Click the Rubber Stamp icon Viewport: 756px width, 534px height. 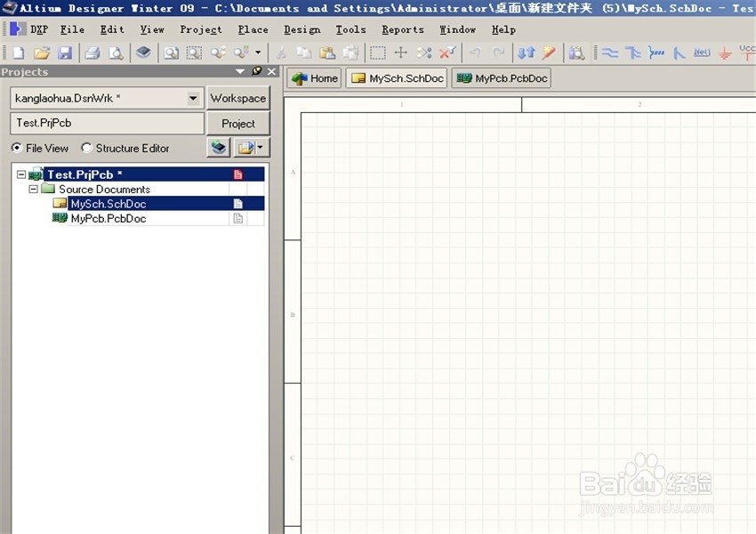(x=350, y=53)
